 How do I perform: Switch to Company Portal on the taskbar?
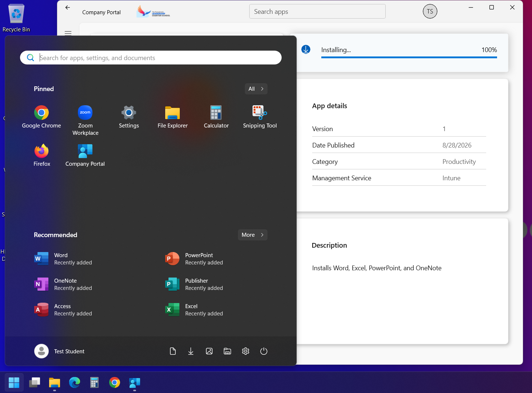tap(135, 382)
